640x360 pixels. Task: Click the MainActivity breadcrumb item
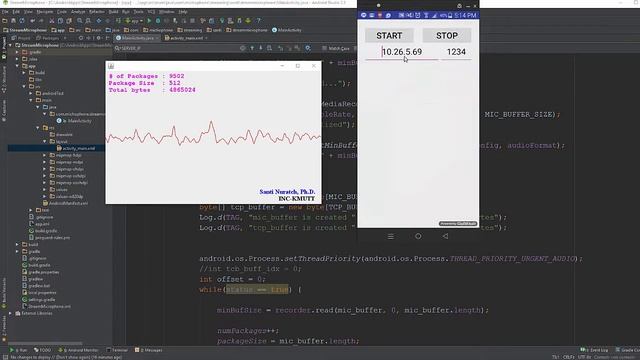[x=287, y=30]
